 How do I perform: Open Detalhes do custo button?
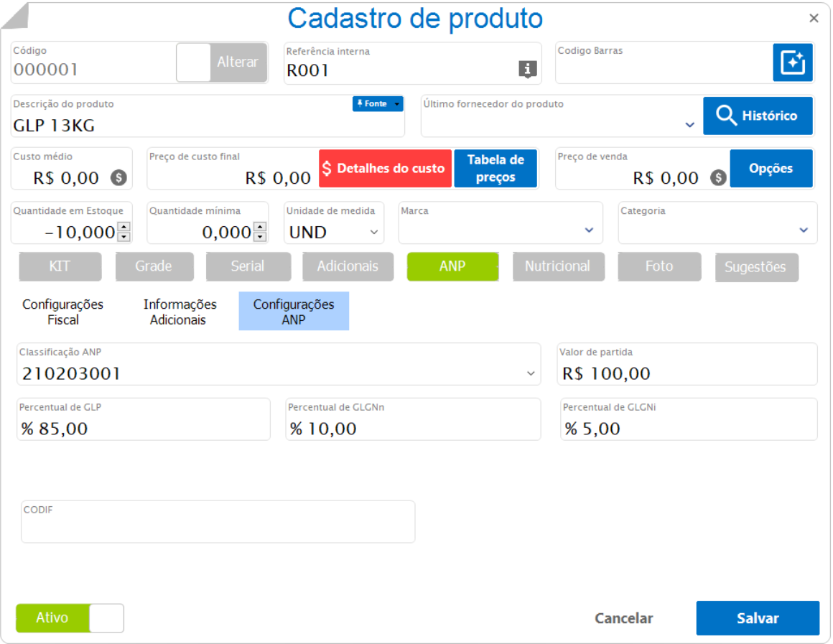[385, 169]
